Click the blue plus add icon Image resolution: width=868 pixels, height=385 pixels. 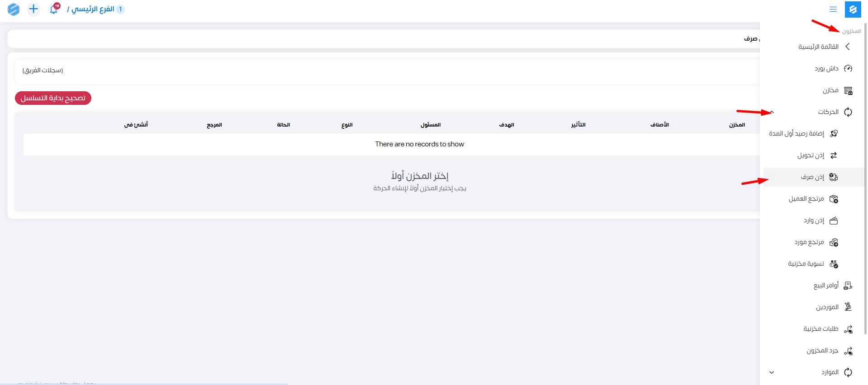click(33, 9)
